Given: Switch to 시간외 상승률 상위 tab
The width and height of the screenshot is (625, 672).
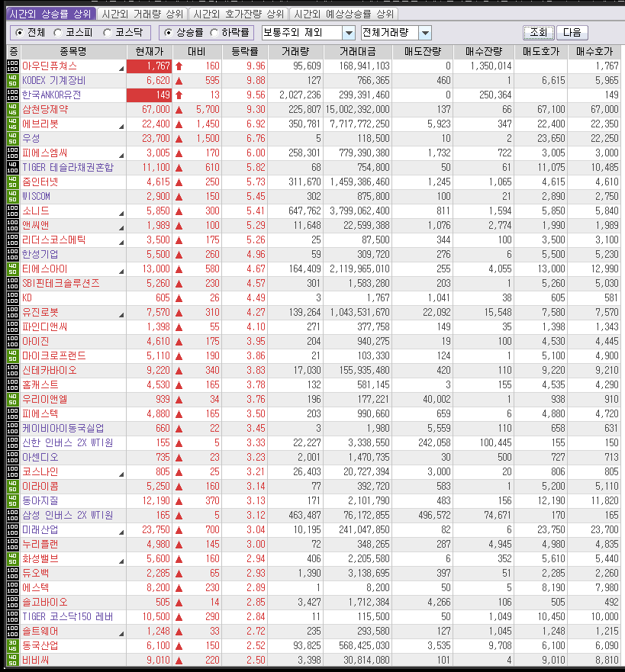Looking at the screenshot, I should click(50, 14).
